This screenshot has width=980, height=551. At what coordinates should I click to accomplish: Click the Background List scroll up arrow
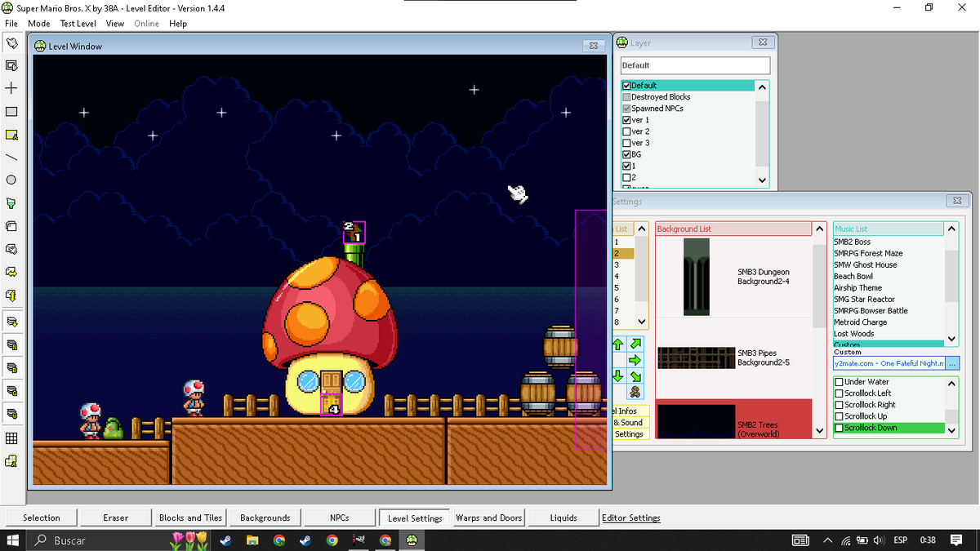[819, 229]
